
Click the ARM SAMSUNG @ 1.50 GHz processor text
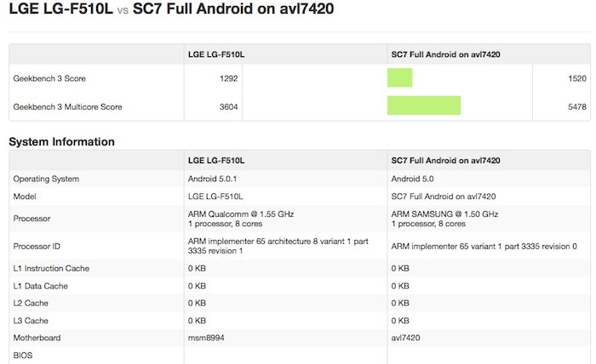[444, 213]
